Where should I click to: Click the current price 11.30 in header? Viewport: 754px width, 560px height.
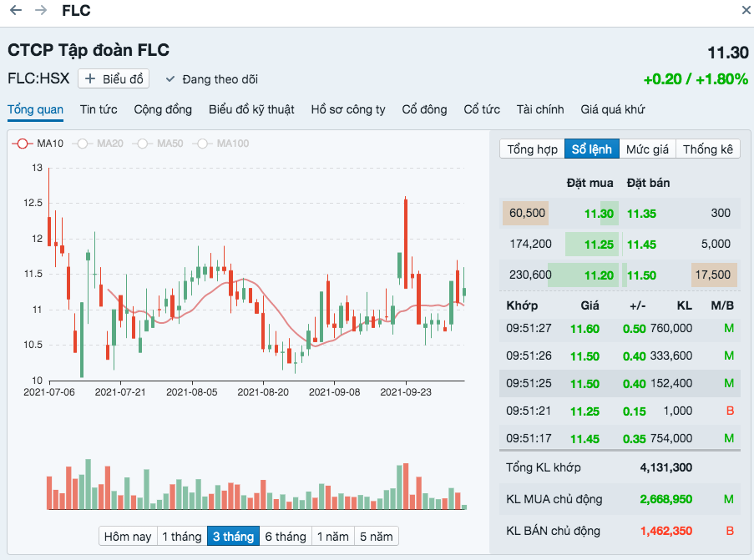click(728, 52)
